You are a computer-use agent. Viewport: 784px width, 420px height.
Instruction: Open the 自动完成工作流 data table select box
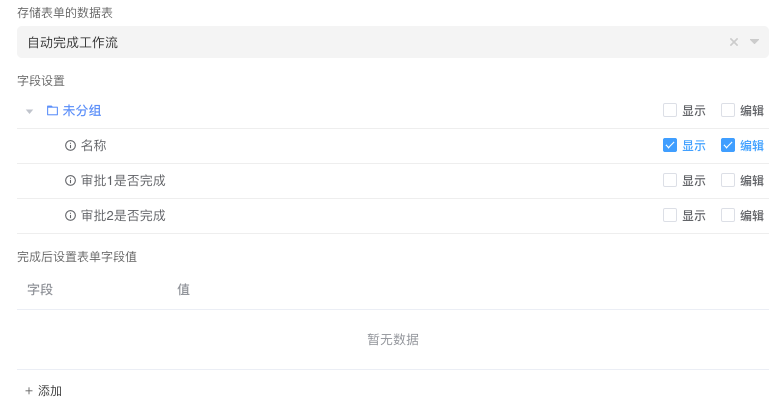point(370,42)
